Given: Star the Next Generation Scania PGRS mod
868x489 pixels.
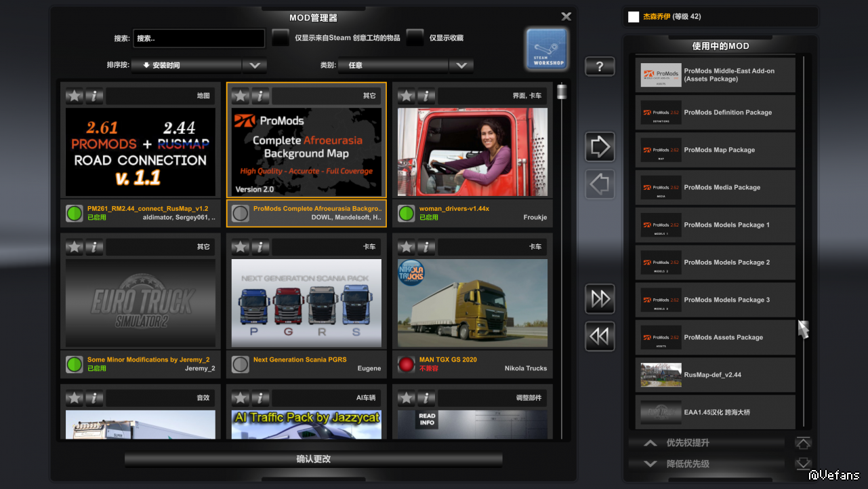Looking at the screenshot, I should [x=241, y=247].
